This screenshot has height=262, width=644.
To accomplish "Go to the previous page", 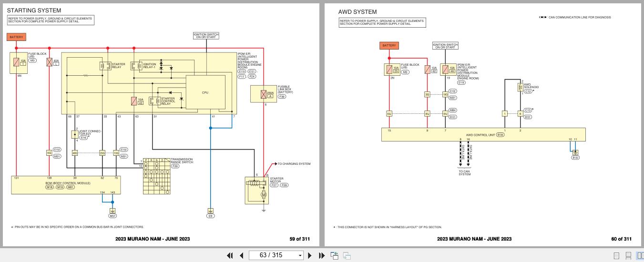I will click(x=241, y=255).
